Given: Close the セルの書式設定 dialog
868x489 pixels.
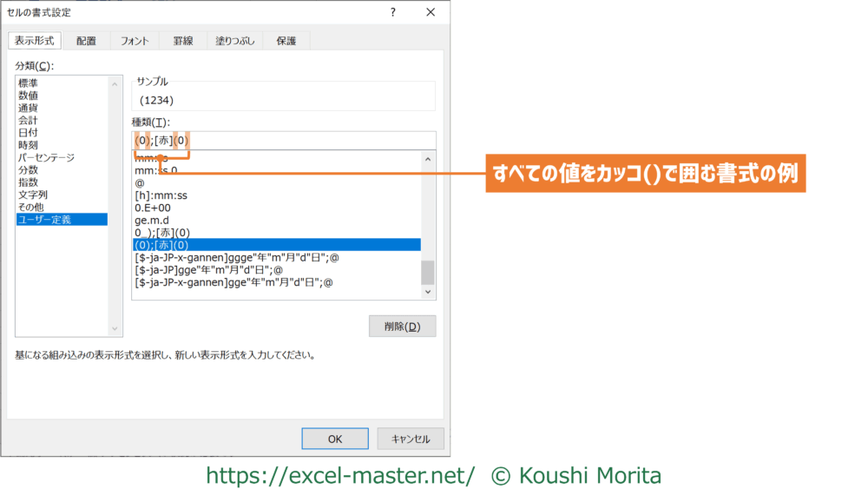Looking at the screenshot, I should point(431,12).
